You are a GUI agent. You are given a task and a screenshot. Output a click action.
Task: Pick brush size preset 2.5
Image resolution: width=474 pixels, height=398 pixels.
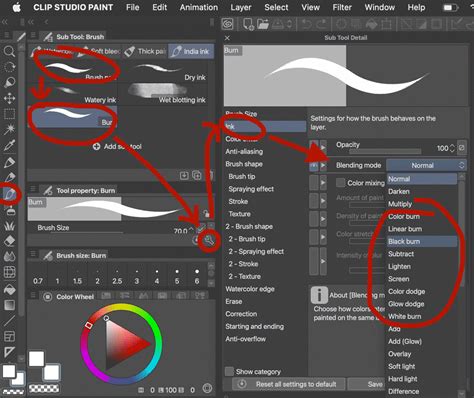pos(117,276)
